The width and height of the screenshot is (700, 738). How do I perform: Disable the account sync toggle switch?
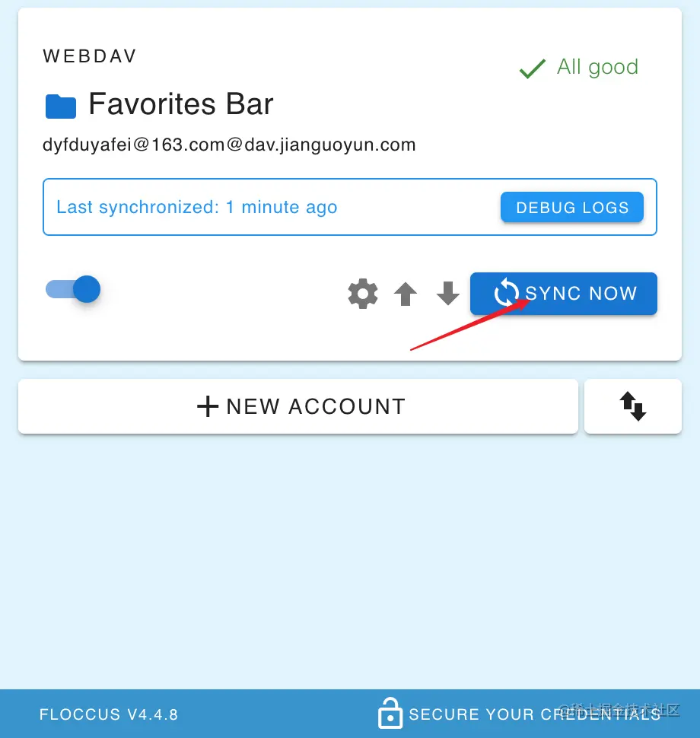(x=73, y=289)
